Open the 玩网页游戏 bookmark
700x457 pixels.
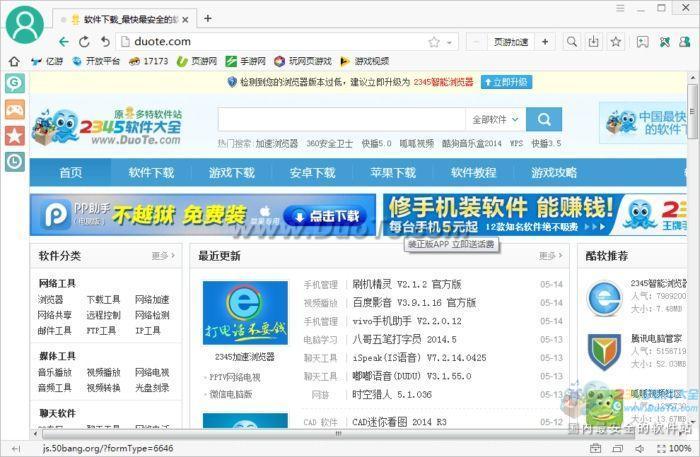point(303,61)
